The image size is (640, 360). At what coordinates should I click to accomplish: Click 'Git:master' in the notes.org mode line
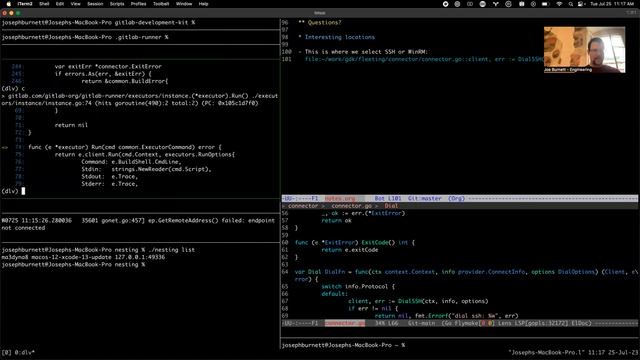click(x=424, y=198)
